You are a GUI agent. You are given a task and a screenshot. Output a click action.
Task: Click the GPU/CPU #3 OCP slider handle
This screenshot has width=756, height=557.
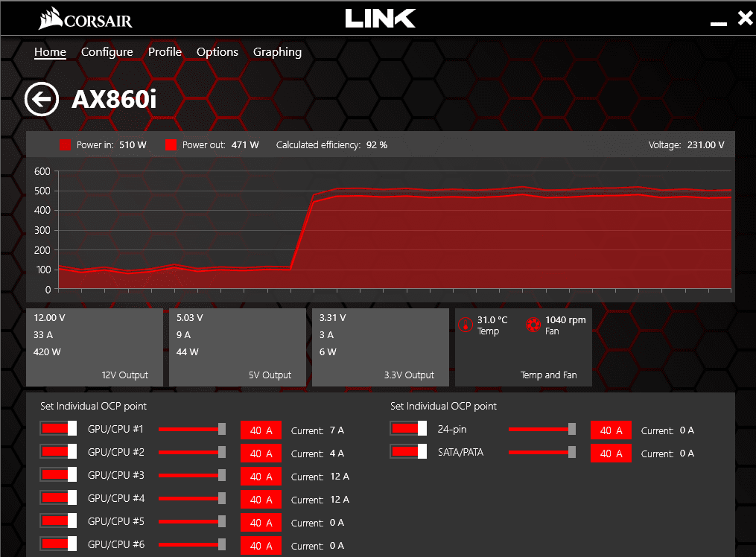(222, 475)
